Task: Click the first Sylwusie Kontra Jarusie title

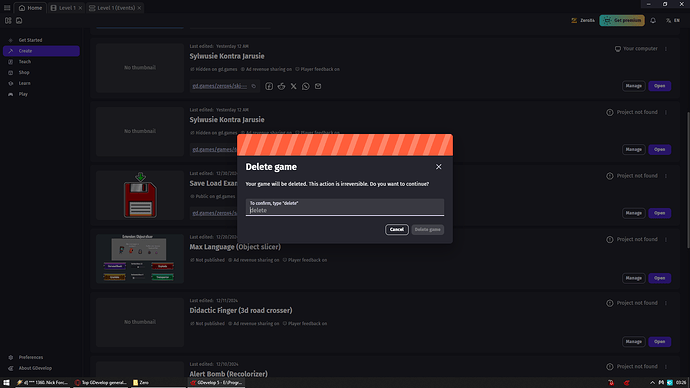Action: point(227,56)
